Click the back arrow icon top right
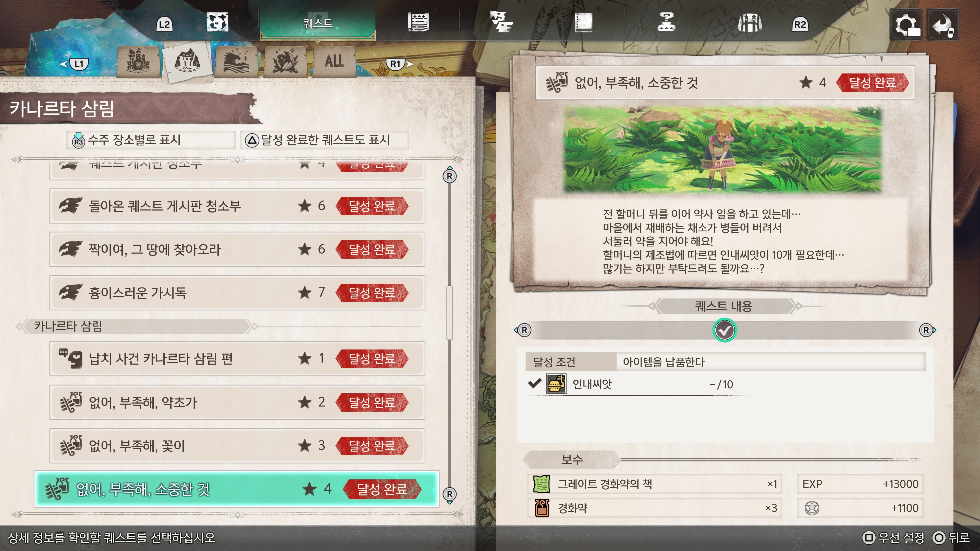This screenshot has height=551, width=980. [x=943, y=25]
